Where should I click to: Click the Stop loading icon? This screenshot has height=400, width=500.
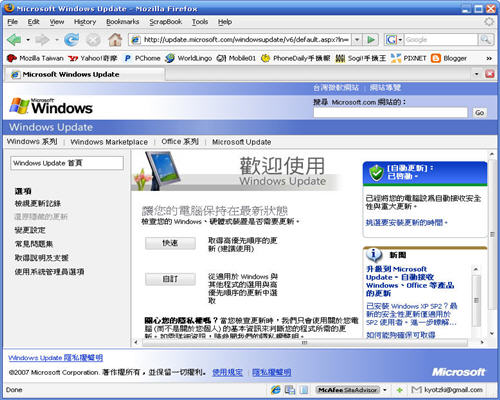pyautogui.click(x=93, y=40)
